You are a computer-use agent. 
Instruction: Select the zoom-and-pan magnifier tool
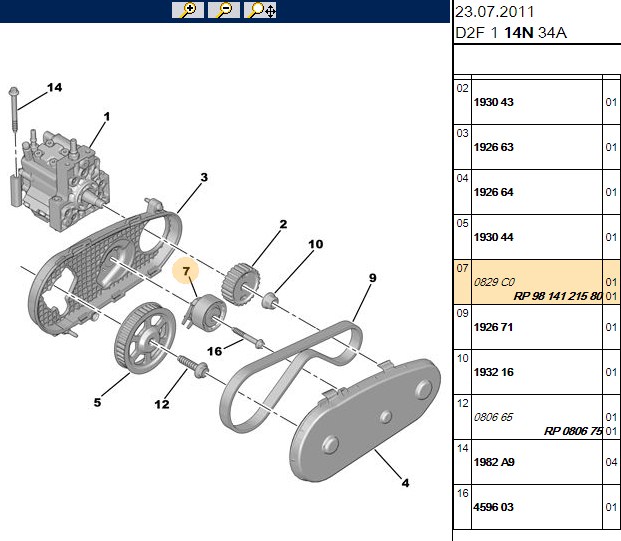(x=260, y=10)
